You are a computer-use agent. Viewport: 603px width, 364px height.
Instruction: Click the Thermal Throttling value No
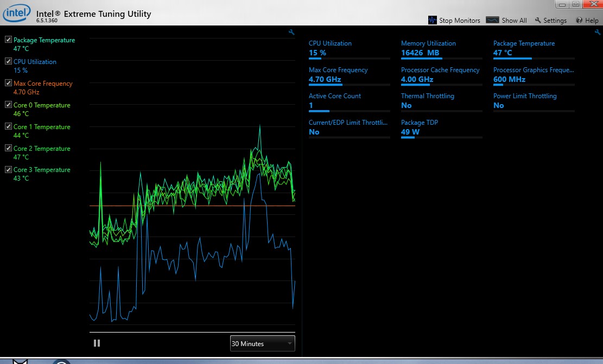pyautogui.click(x=406, y=105)
